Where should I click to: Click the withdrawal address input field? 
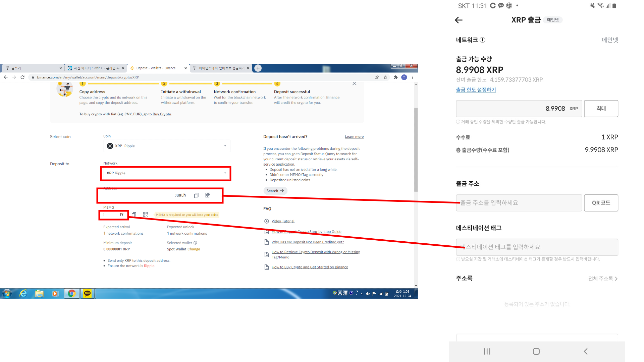(519, 203)
